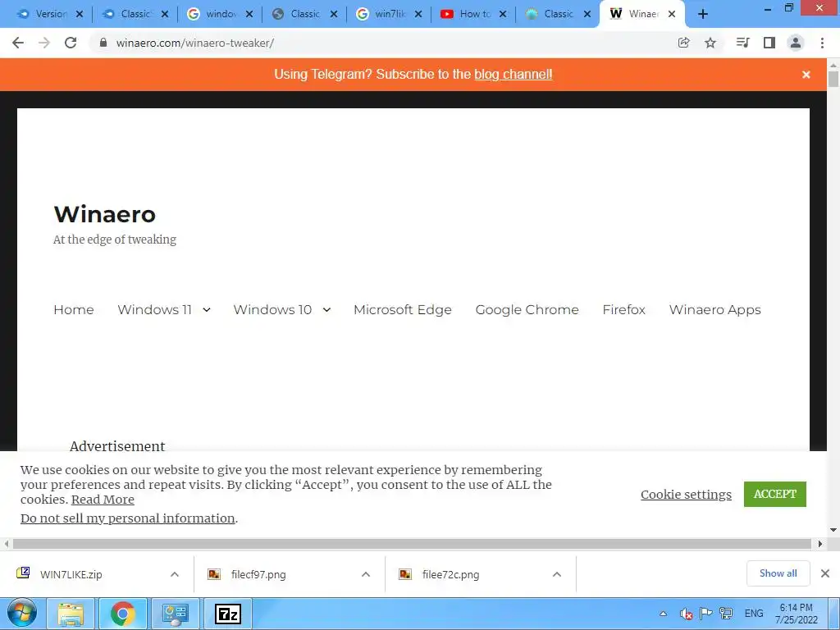Open the Windows 11 menu item
840x630 pixels.
click(154, 309)
